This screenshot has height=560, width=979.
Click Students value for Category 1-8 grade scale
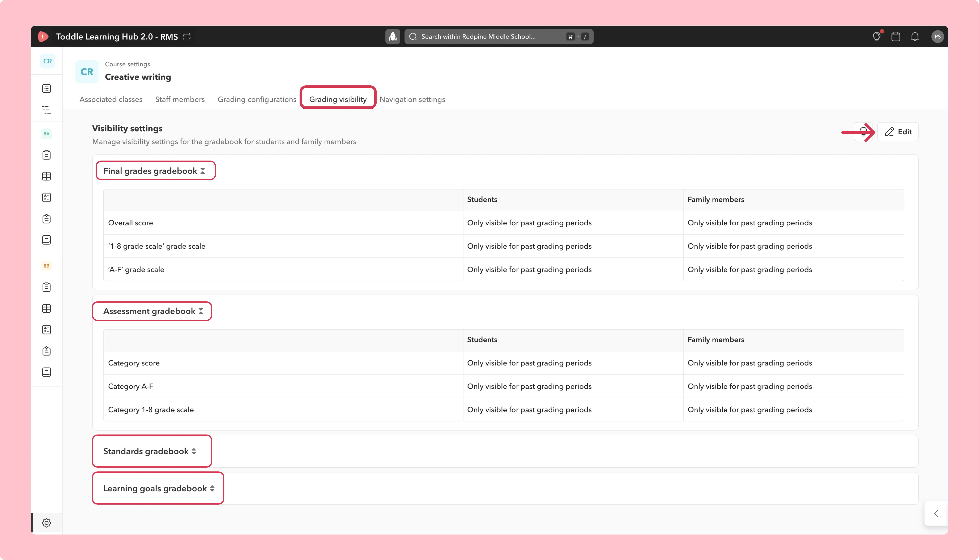529,410
